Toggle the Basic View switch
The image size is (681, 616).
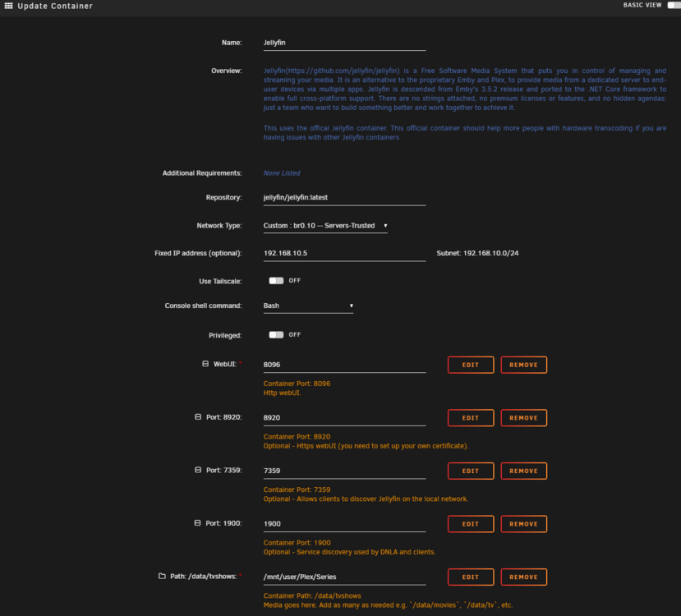(674, 5)
